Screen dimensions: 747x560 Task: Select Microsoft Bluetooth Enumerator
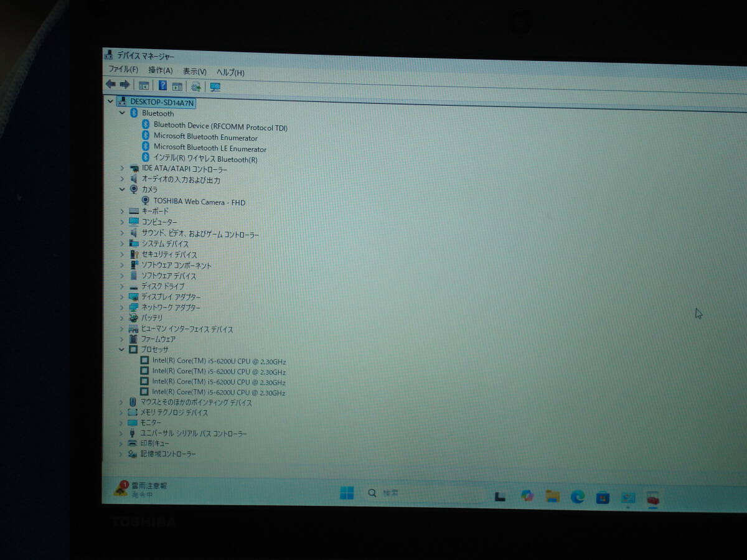[205, 137]
